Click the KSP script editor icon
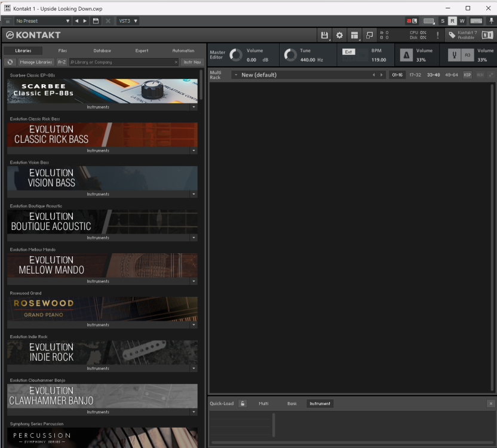 (x=467, y=75)
